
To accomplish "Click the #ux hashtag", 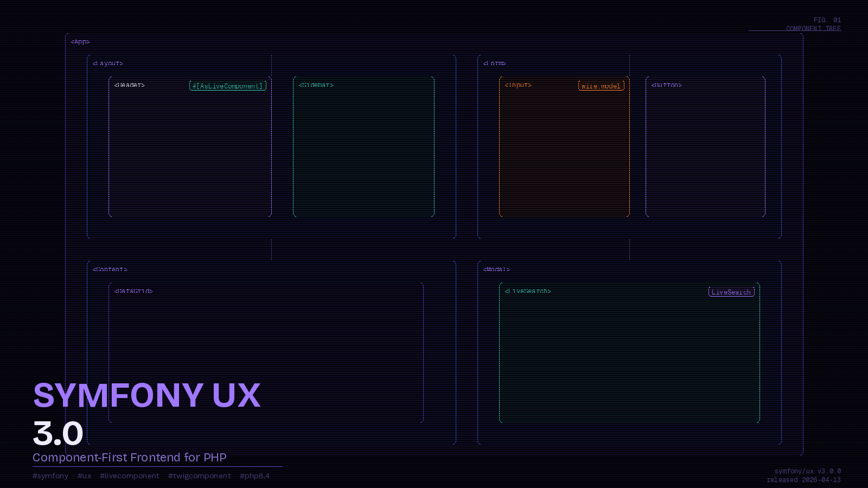I will 84,476.
